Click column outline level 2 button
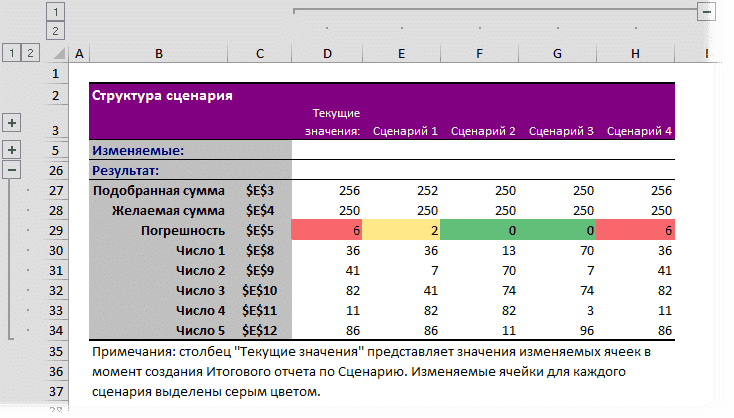Viewport: 734px width, 418px height. coord(56,31)
